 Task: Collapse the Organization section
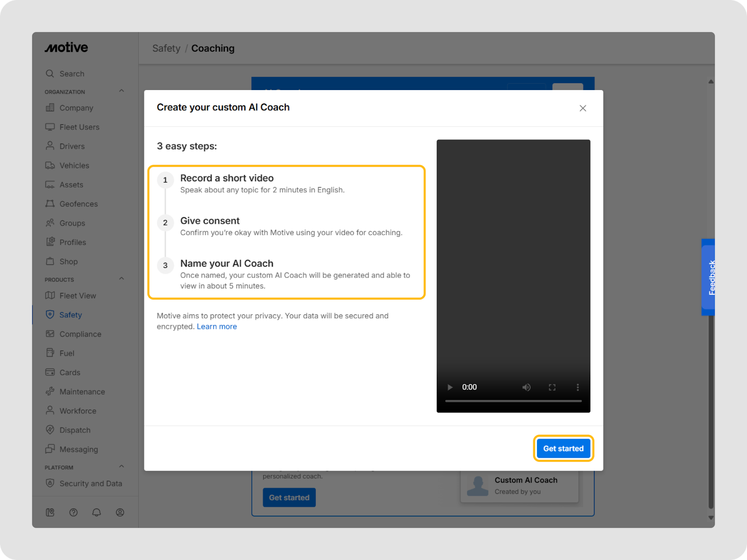121,91
